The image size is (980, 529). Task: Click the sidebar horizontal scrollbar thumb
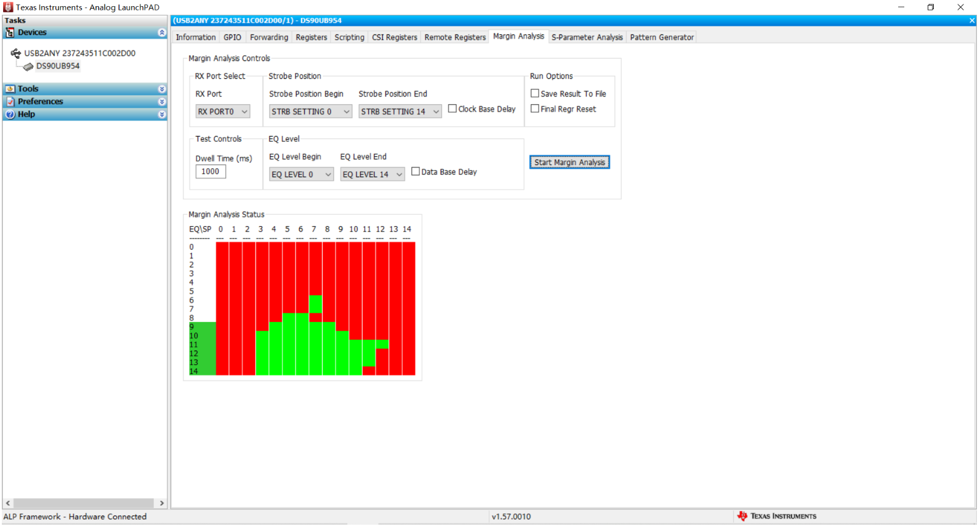click(x=84, y=504)
